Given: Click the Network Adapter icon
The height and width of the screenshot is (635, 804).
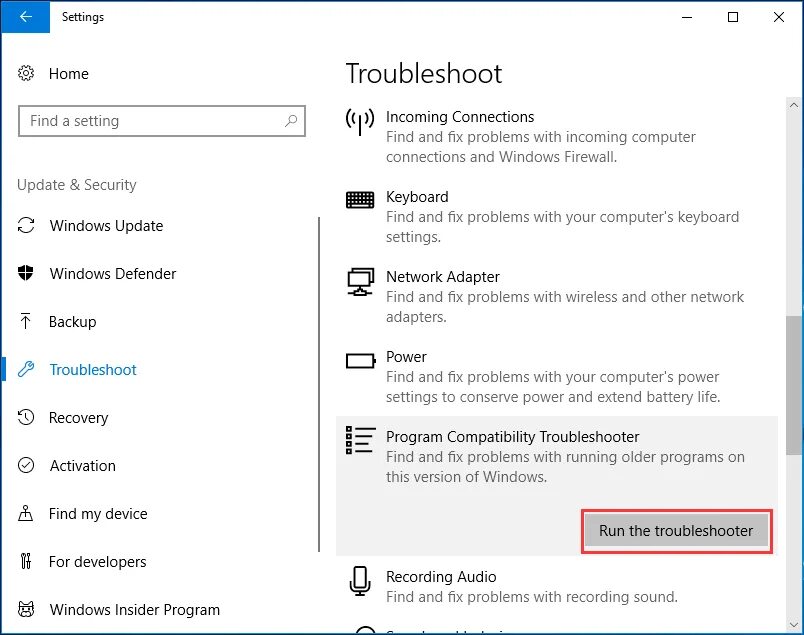Looking at the screenshot, I should 360,281.
